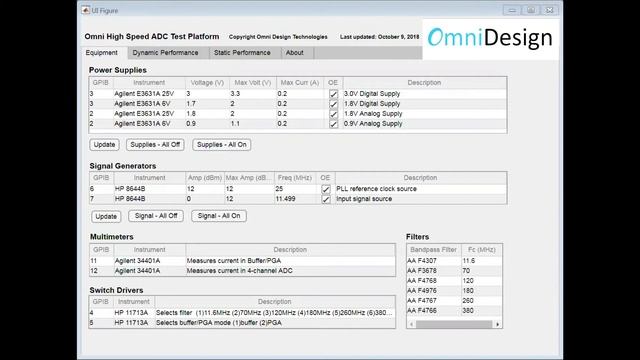Toggle OE for the 1.8V Digital Supply
The image size is (640, 360).
[x=333, y=104]
